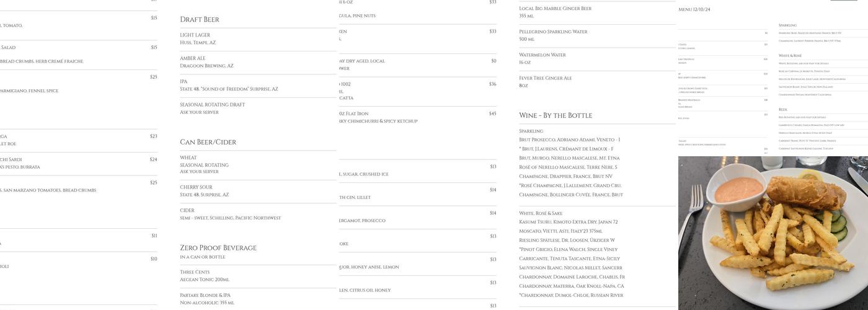Click the Riesling Spätlese Dr. Loosen line
The width and height of the screenshot is (868, 310).
pos(567,241)
